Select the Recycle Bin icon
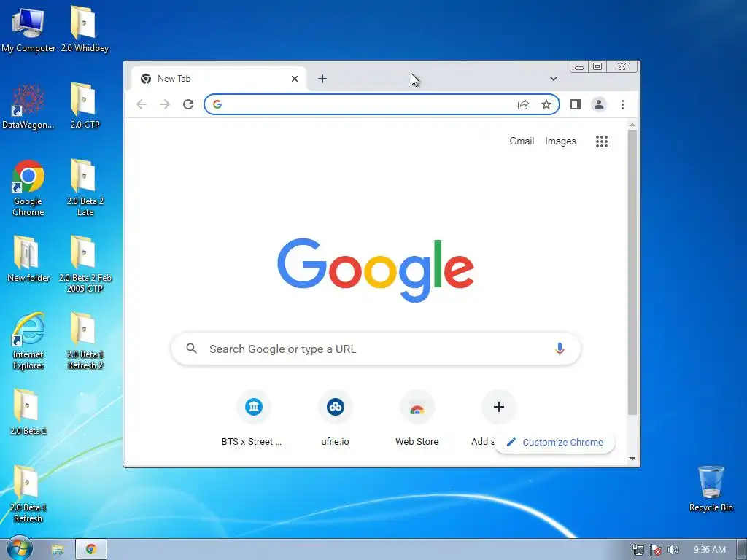 (711, 489)
